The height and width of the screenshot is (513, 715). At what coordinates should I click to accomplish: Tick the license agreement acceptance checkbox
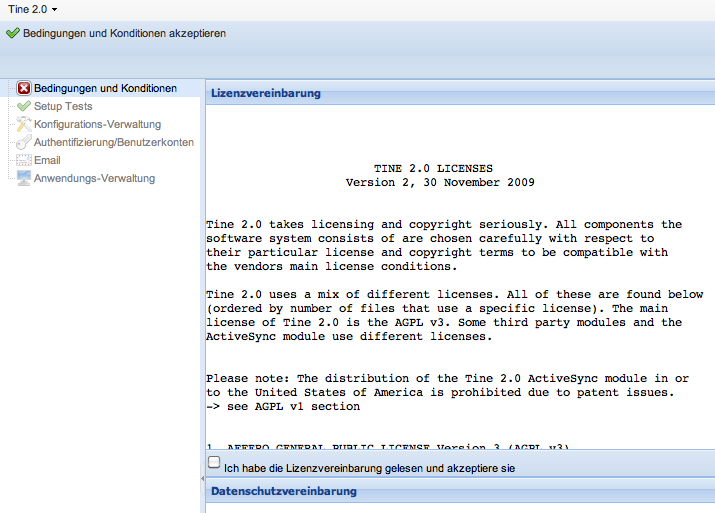[214, 463]
